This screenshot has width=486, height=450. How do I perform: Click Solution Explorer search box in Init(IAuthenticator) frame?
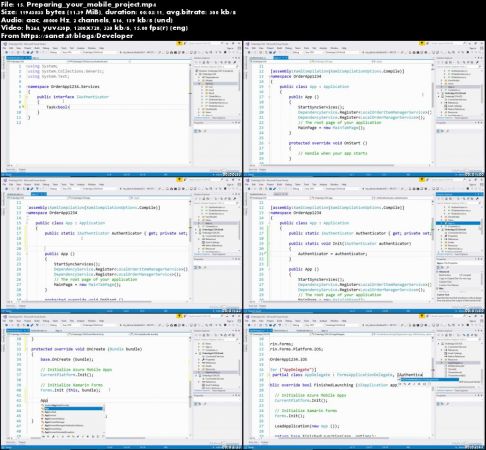click(x=458, y=203)
